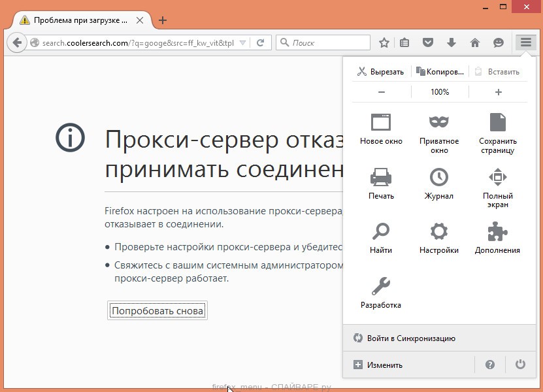Zoom in with plus button
Viewport: 543px width, 392px height.
click(x=499, y=92)
